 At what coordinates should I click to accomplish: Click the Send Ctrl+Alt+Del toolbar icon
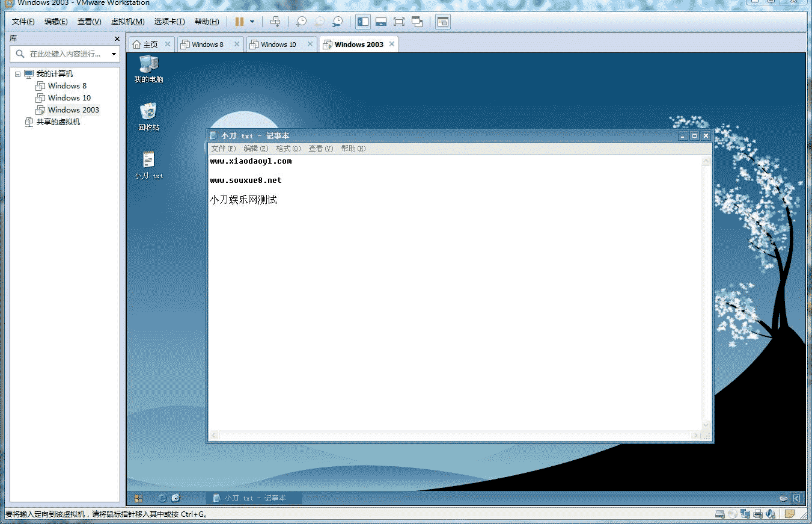pyautogui.click(x=275, y=22)
